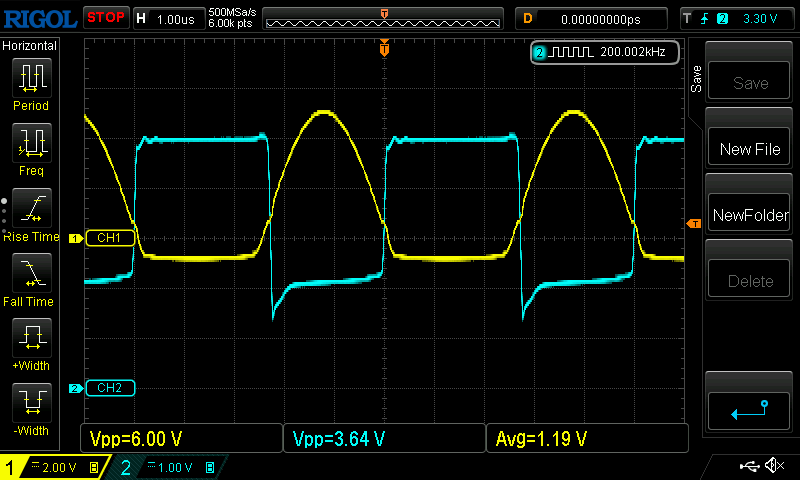Click the Avg=1.19 V measurement
The width and height of the screenshot is (800, 480).
pyautogui.click(x=587, y=438)
